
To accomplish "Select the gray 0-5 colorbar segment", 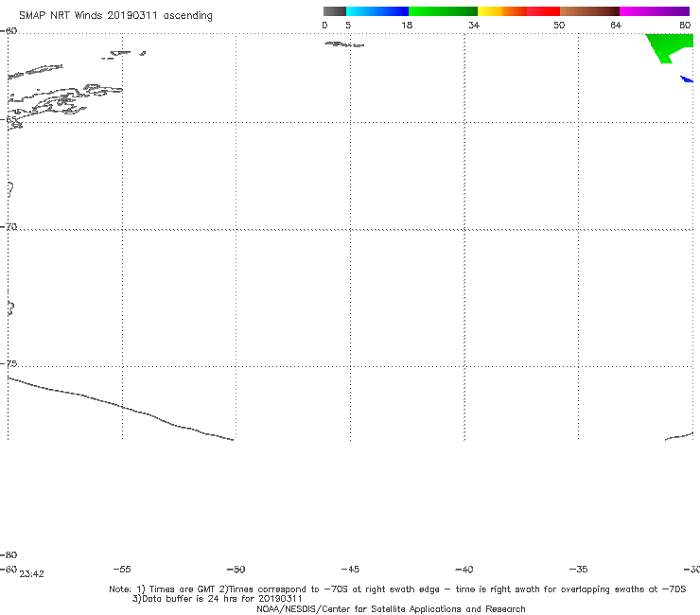I will pos(334,11).
